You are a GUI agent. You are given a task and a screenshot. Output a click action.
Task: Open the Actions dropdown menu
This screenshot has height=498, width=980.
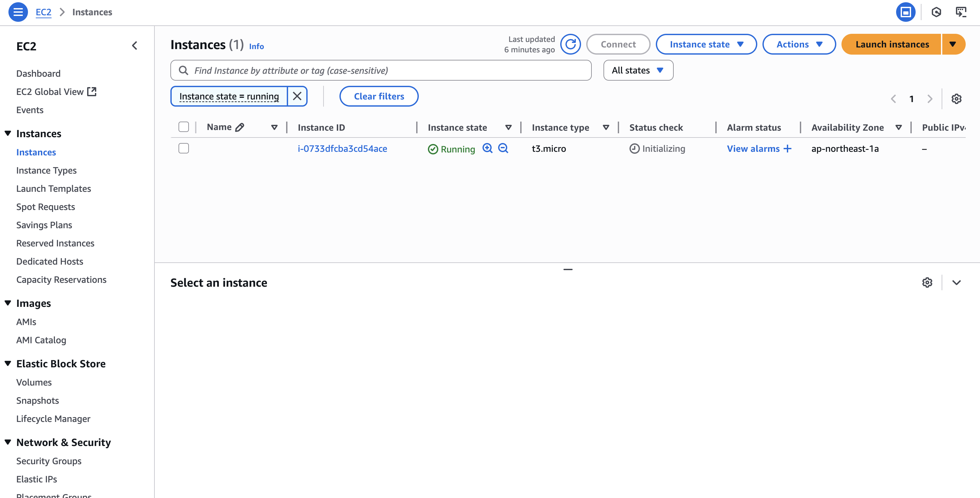[x=799, y=45]
